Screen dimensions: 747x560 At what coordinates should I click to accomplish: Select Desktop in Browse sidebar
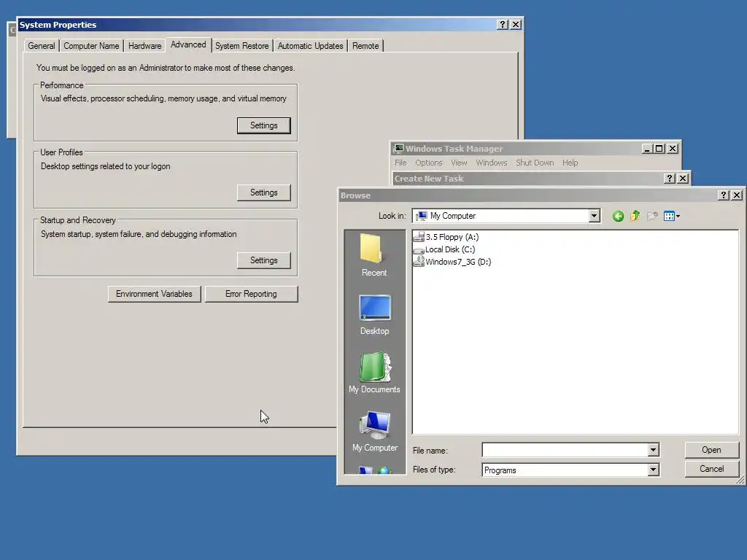[x=374, y=315]
